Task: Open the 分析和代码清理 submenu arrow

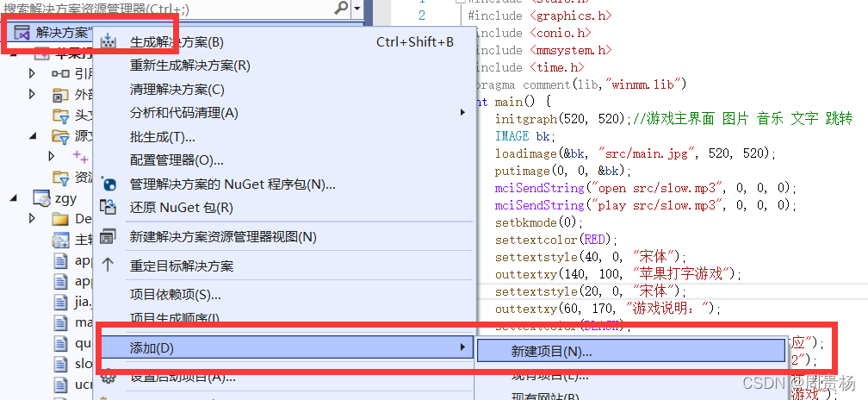Action: click(462, 113)
